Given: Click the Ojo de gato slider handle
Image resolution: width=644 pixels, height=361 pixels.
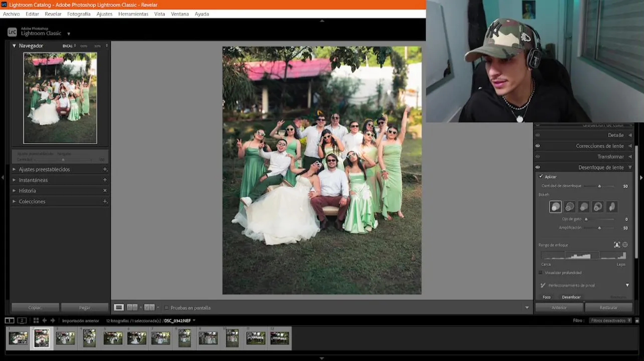Looking at the screenshot, I should 586,219.
